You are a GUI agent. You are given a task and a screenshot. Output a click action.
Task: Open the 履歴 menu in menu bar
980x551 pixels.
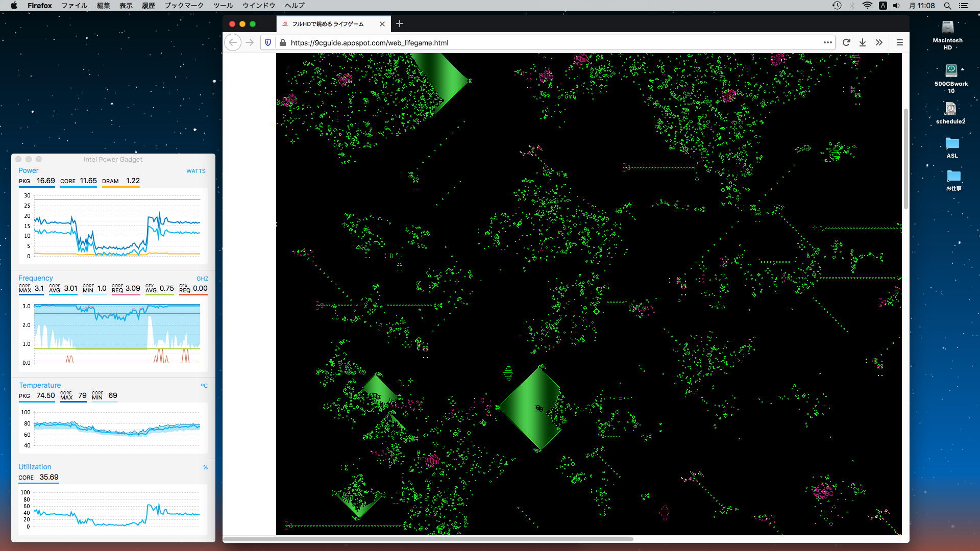(148, 6)
